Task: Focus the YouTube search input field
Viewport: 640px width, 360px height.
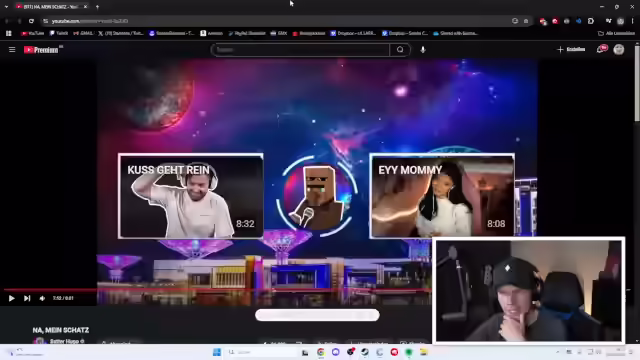Action: [x=300, y=50]
